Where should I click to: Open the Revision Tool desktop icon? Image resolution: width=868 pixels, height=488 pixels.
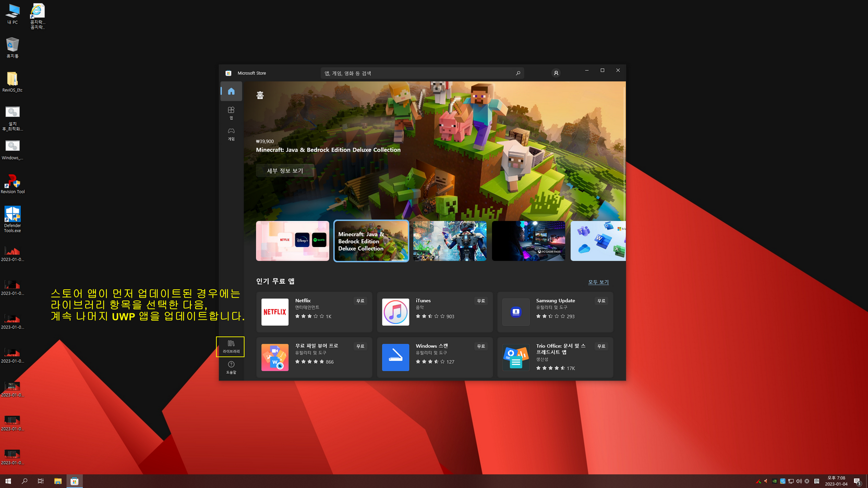13,184
